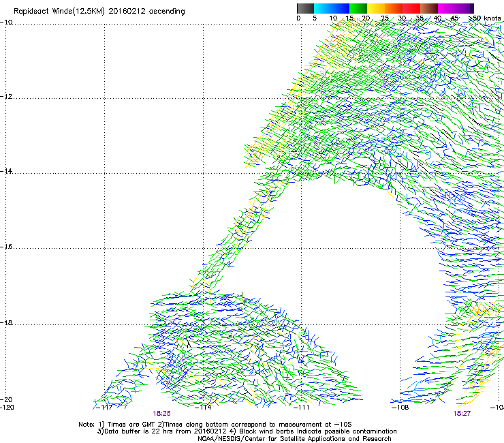The width and height of the screenshot is (504, 443).
Task: Click the -10 latitude axis label
Action: click(6, 22)
